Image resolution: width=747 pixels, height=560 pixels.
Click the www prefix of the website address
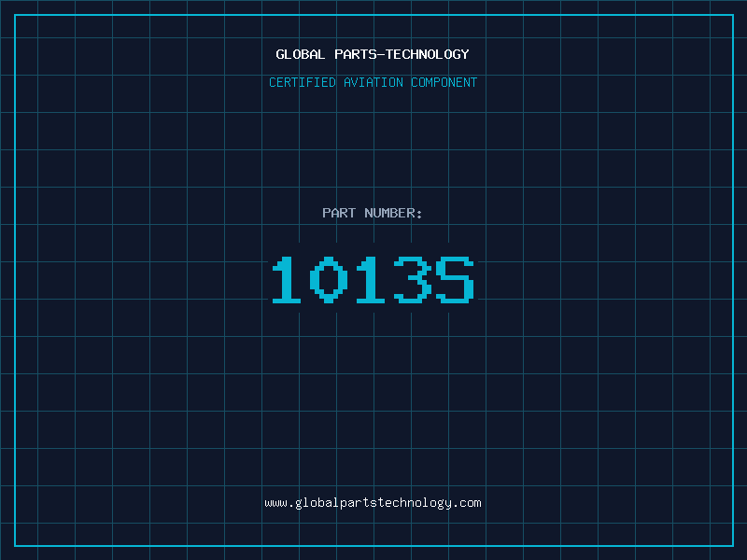pos(275,503)
